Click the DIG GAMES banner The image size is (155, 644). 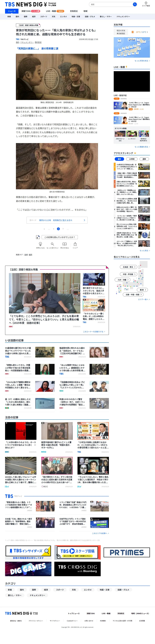(x=28, y=569)
